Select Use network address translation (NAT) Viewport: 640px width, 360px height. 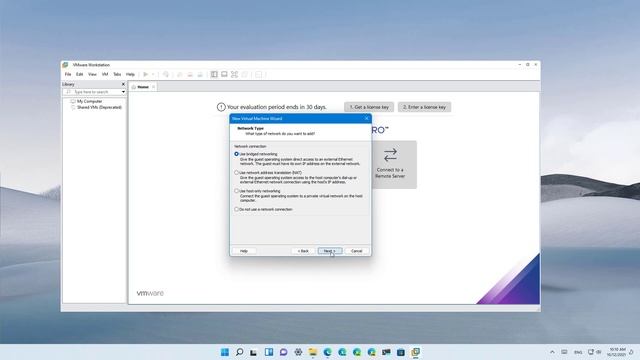(236, 173)
